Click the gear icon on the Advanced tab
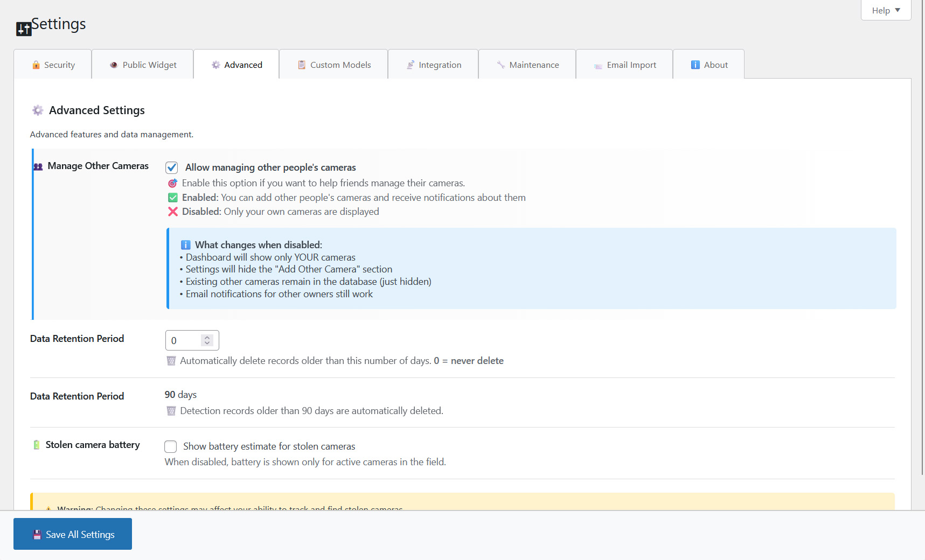The height and width of the screenshot is (560, 925). pos(215,65)
